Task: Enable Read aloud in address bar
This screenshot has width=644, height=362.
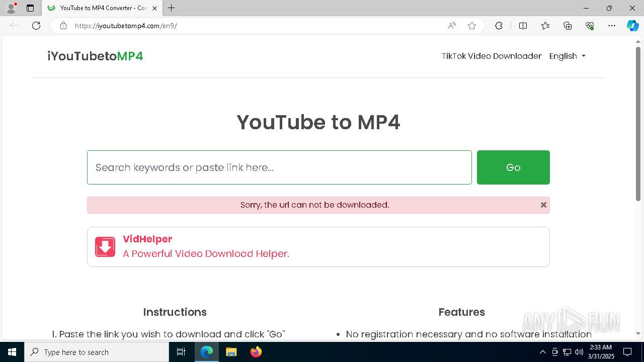Action: click(x=452, y=26)
